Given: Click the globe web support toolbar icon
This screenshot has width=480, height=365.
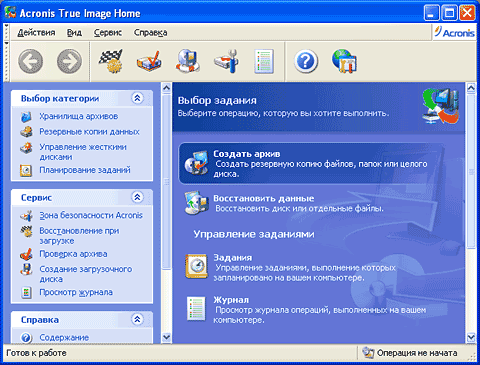Looking at the screenshot, I should coord(345,61).
